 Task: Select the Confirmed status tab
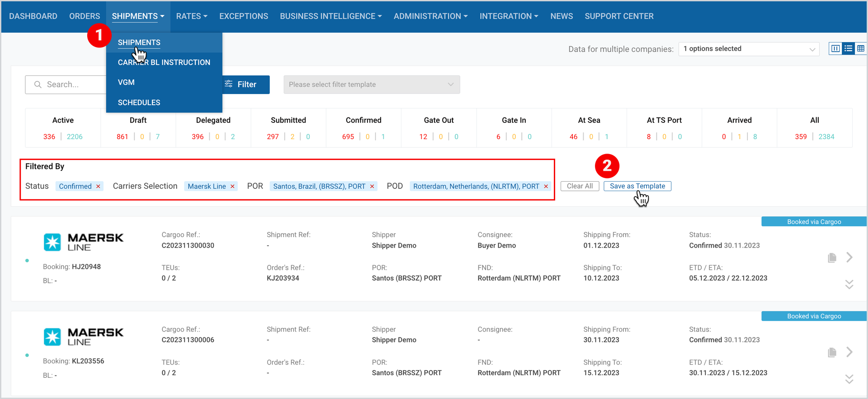[x=363, y=128]
